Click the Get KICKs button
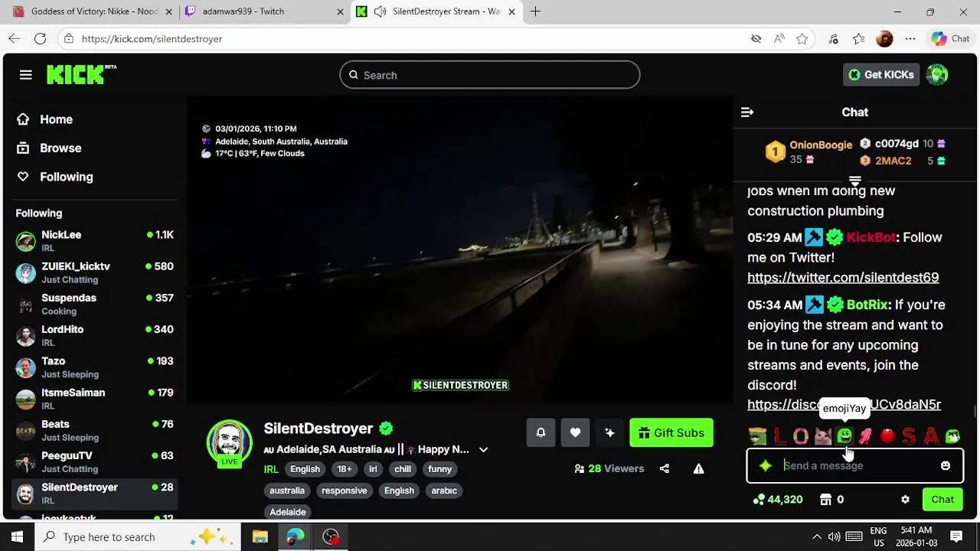This screenshot has width=980, height=551. [881, 74]
